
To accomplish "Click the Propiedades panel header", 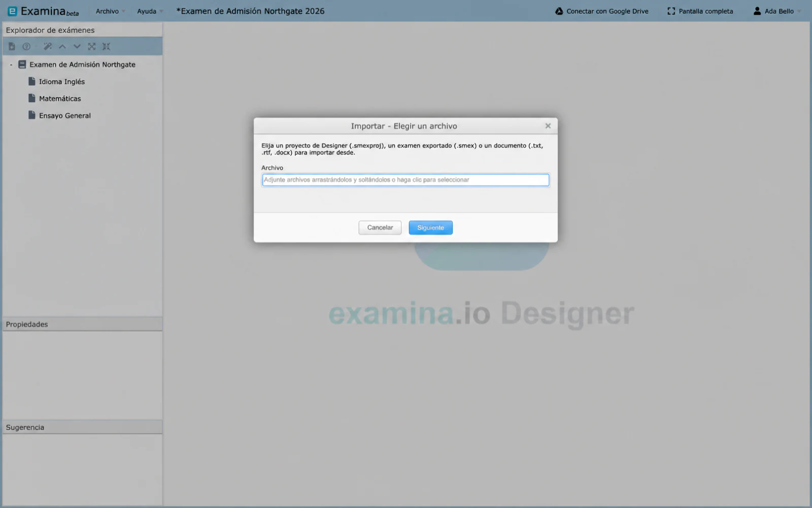I will pos(83,324).
